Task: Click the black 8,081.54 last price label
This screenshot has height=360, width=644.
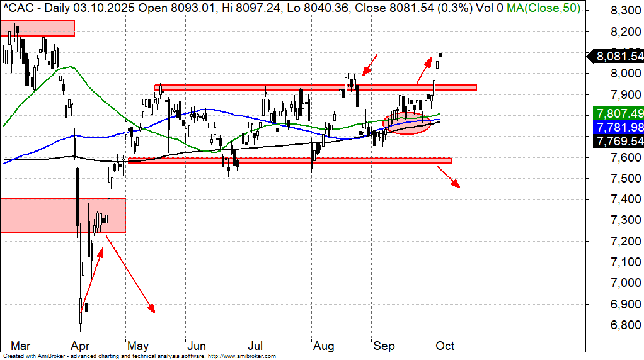Action: coord(618,57)
